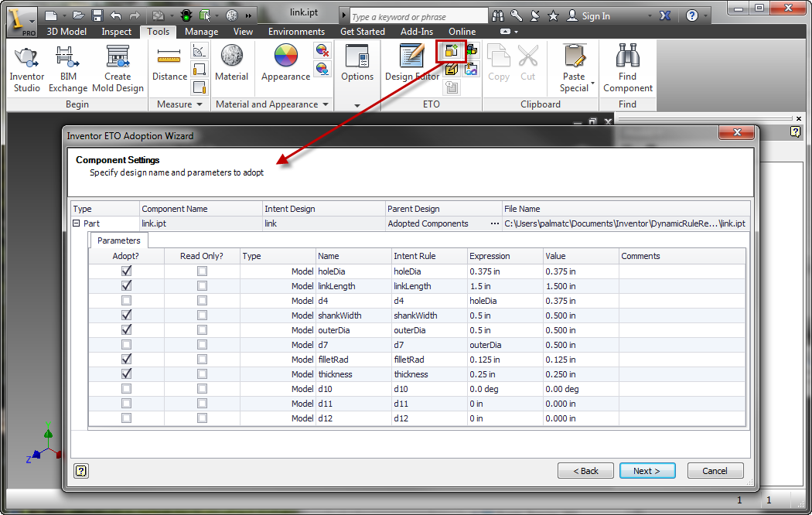This screenshot has height=515, width=812.
Task: Click the greyed ETO icon under editor icons
Action: click(452, 87)
